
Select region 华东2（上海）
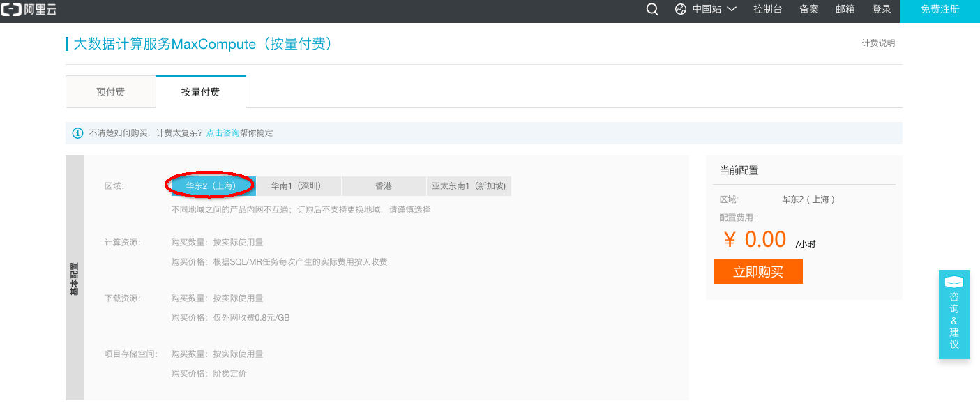click(213, 186)
